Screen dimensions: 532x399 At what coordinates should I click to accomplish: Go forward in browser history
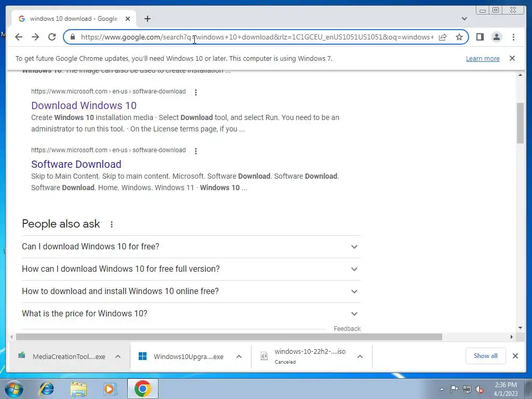point(35,37)
